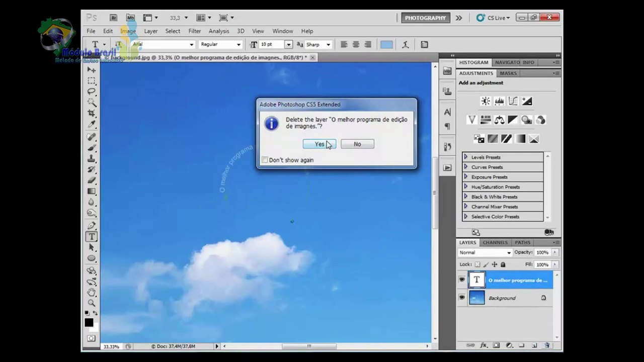Open the Window menu
644x362 pixels.
click(x=283, y=31)
